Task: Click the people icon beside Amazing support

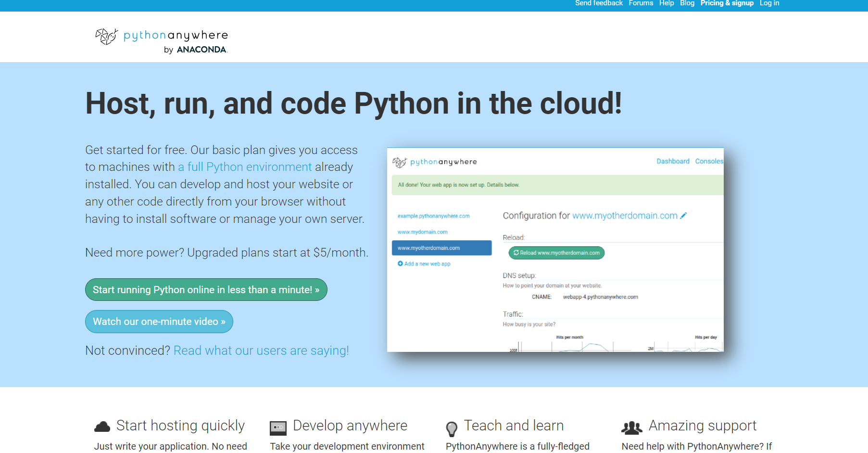Action: pos(632,427)
